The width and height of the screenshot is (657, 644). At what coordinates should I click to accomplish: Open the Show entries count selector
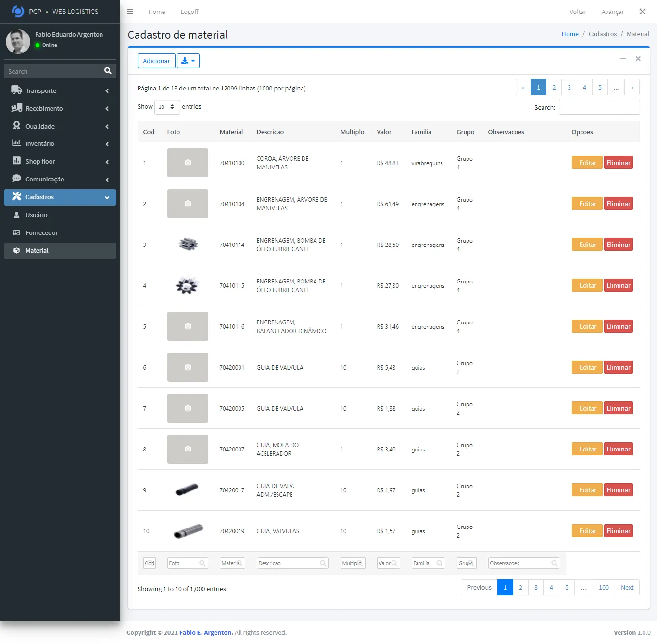pyautogui.click(x=167, y=107)
